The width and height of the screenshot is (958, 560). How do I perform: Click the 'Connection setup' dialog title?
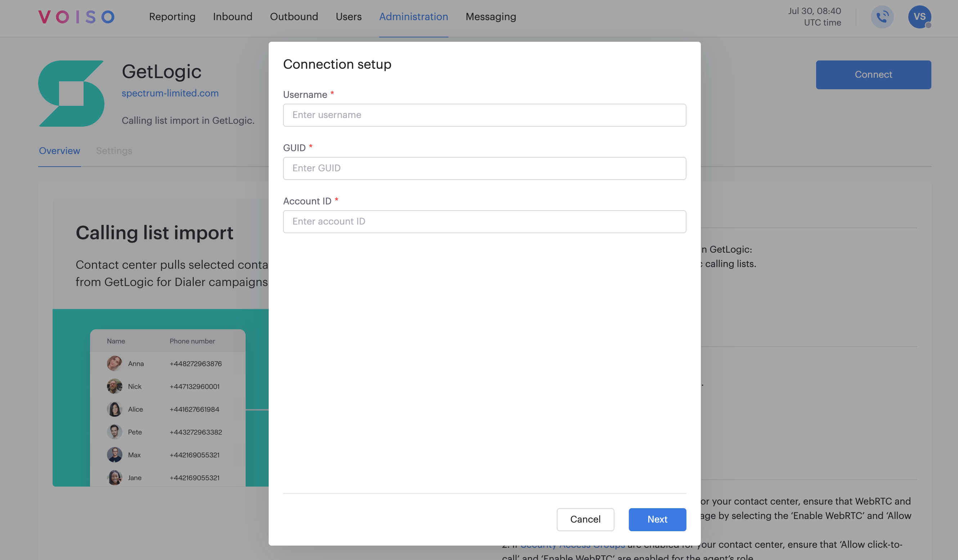pyautogui.click(x=337, y=64)
